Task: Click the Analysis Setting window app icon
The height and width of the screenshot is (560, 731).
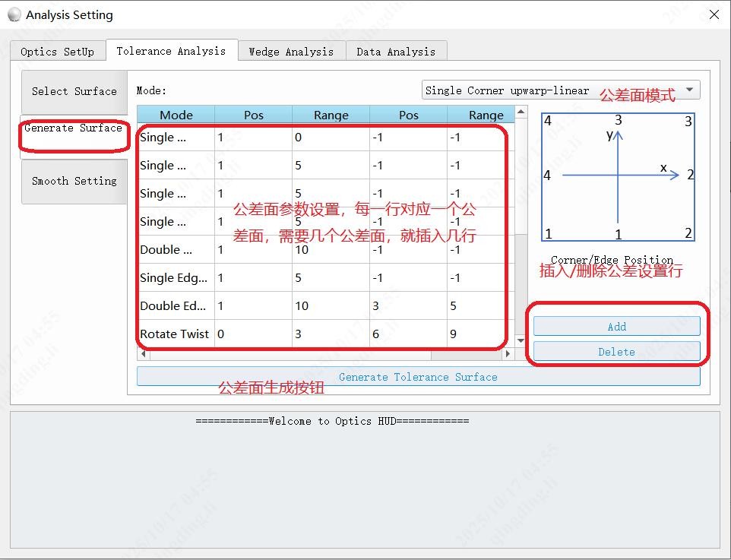Action: pos(14,15)
